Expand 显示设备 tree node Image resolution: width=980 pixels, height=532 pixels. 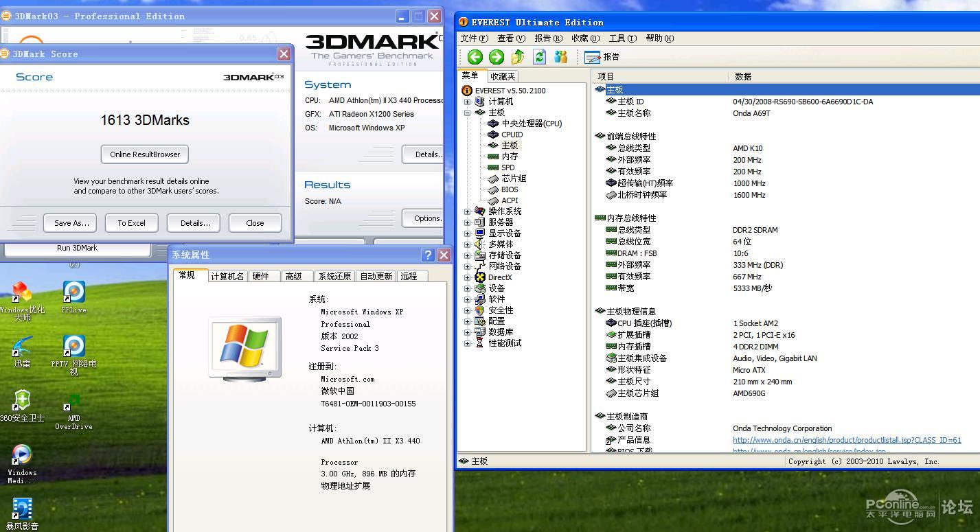(467, 233)
